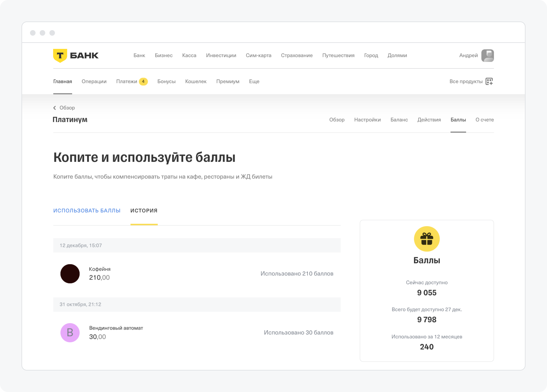Viewport: 547px width, 392px height.
Task: Click the yellow gift icon in Баллы card
Action: pyautogui.click(x=427, y=239)
